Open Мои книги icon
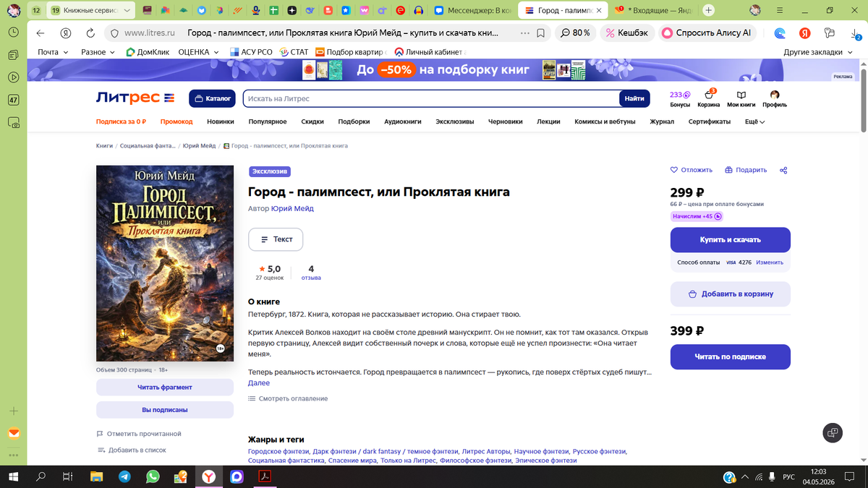 (x=741, y=99)
